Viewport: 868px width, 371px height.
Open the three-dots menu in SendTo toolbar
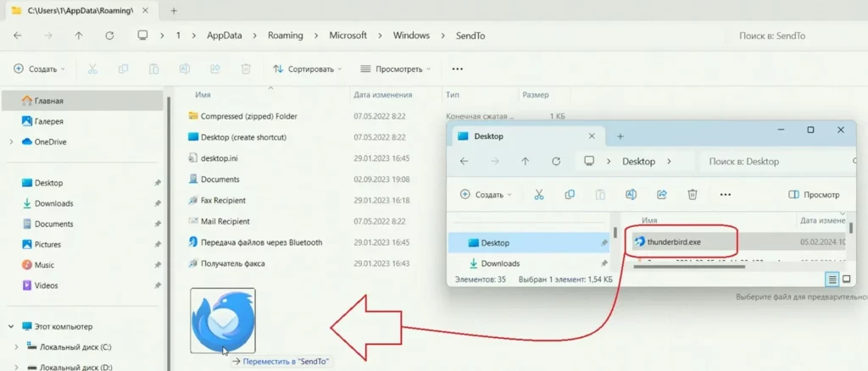(x=457, y=69)
